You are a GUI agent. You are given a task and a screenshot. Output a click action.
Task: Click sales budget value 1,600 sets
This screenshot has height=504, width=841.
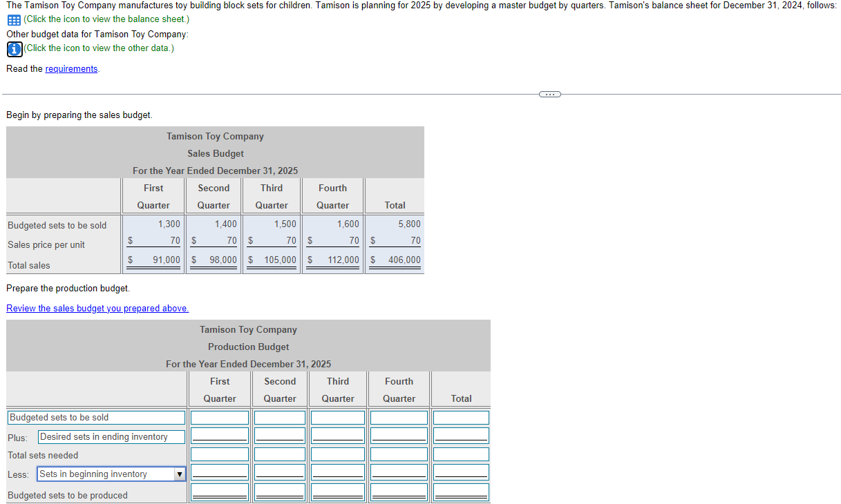pos(348,224)
